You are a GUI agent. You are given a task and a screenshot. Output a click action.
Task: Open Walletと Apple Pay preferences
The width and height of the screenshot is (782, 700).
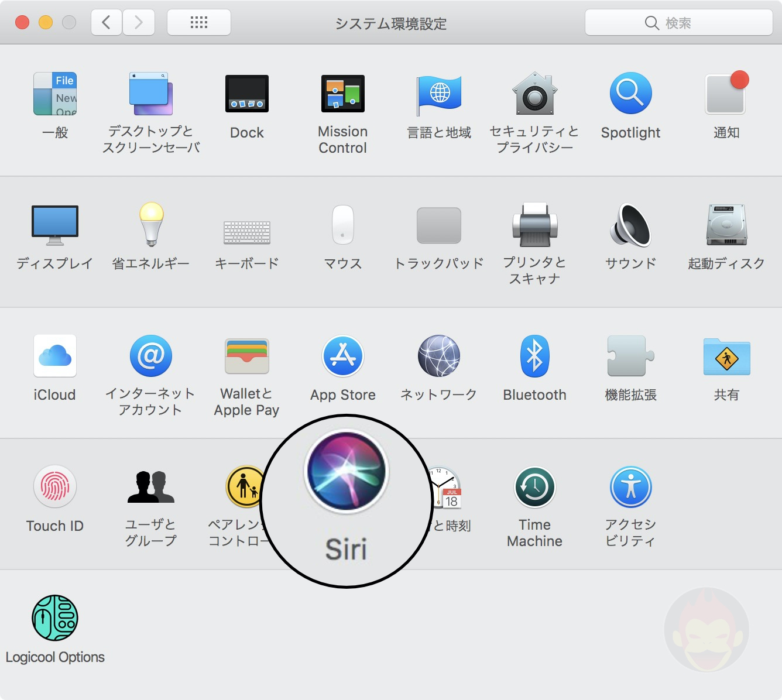247,356
